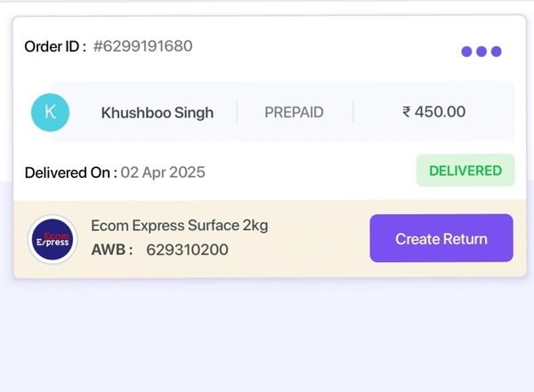Click the first dot of the options menu
Viewport: 534px width, 392px height.
[466, 52]
